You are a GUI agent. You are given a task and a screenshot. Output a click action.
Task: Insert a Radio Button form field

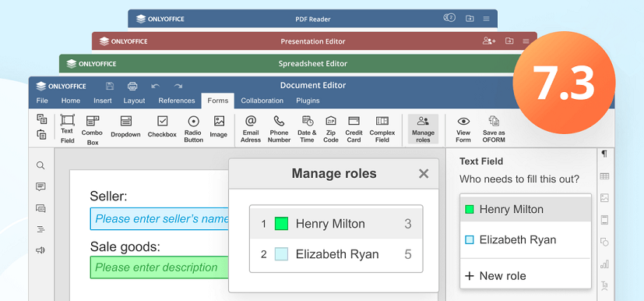pos(193,129)
